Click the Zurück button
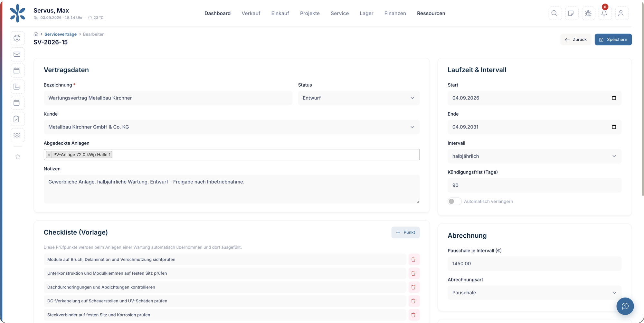 pyautogui.click(x=576, y=40)
